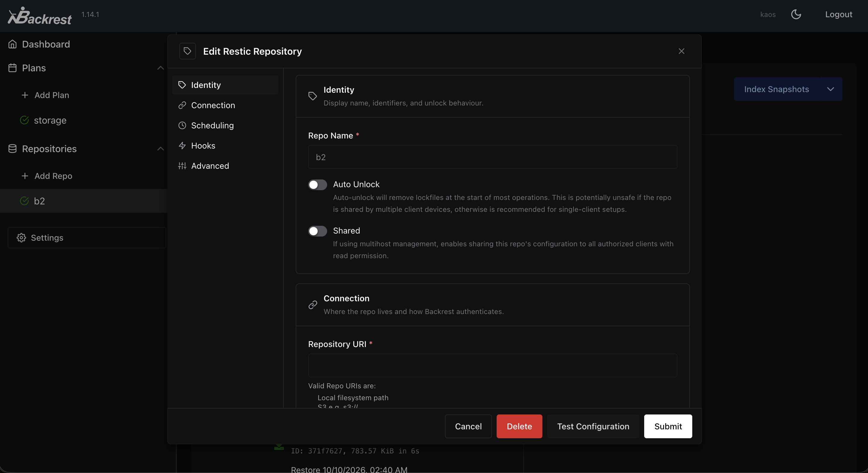
Task: Submit the repository changes
Action: pos(668,426)
